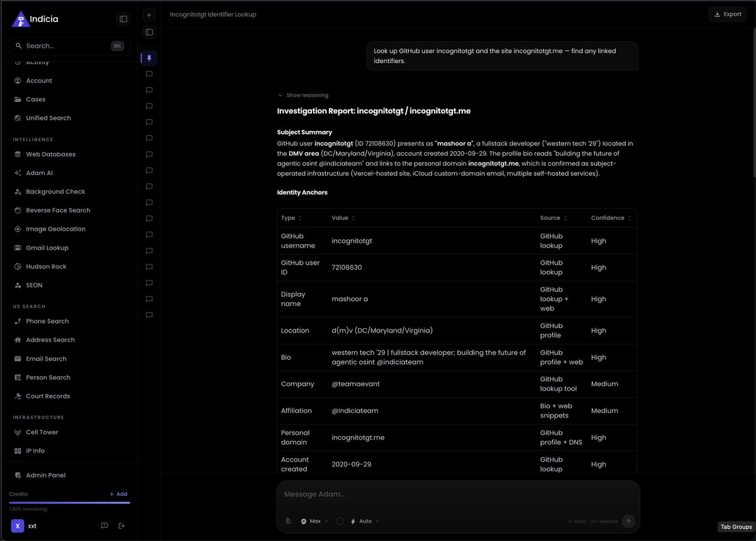Click the Tab Groups label
Screen dimensions: 756x541
point(736,527)
